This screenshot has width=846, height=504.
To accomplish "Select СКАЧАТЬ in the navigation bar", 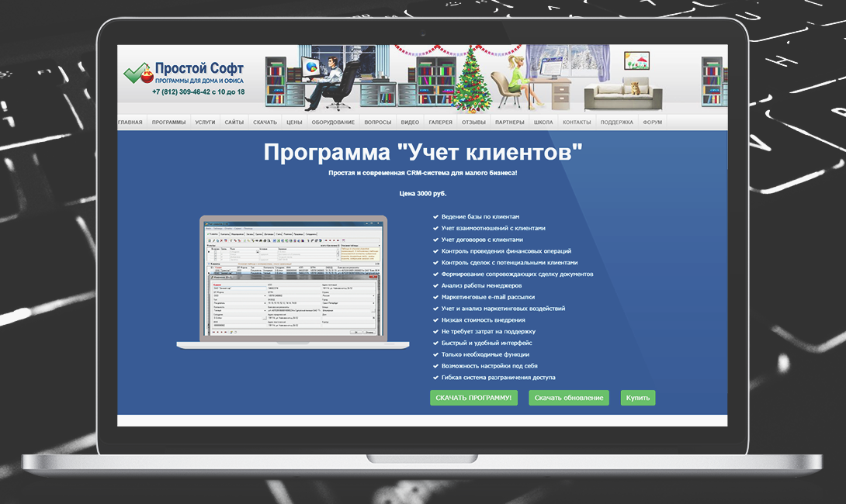I will click(265, 123).
